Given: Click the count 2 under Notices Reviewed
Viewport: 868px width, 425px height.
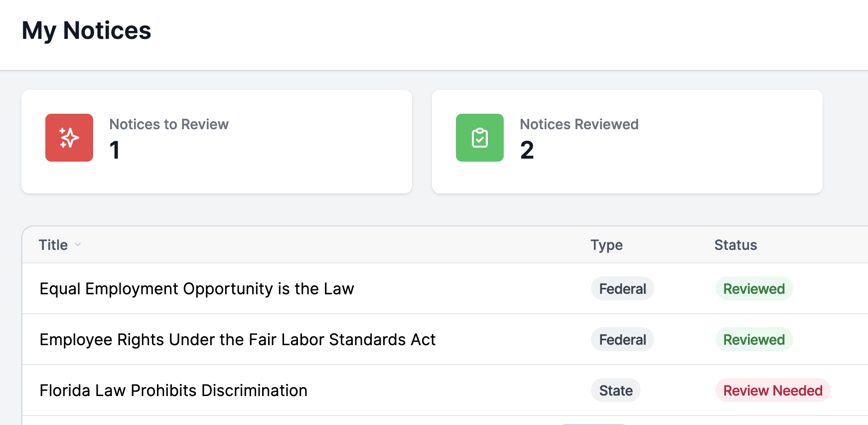Looking at the screenshot, I should [x=527, y=150].
